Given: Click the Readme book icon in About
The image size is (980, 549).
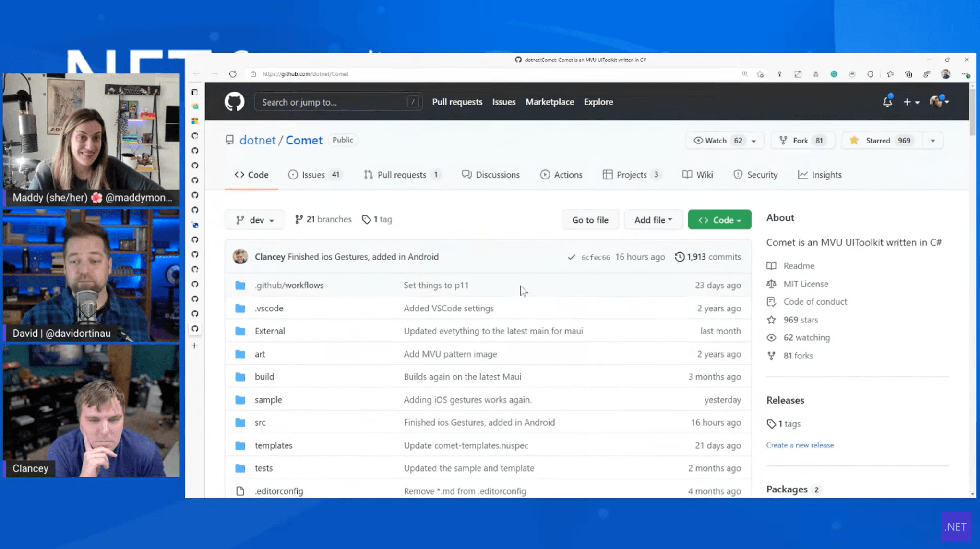Looking at the screenshot, I should 771,265.
